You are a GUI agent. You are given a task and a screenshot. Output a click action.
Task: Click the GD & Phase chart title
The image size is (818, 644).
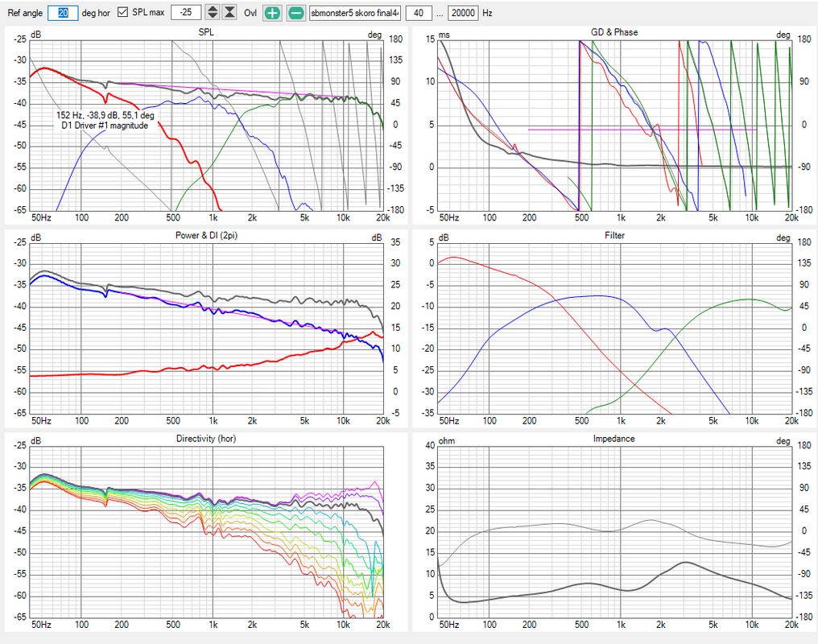[x=614, y=32]
